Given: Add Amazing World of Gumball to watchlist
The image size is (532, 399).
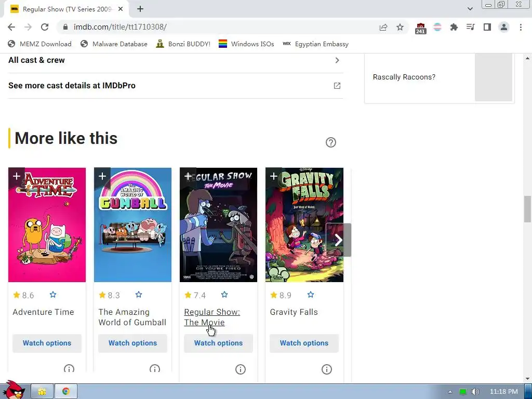Looking at the screenshot, I should [x=102, y=176].
